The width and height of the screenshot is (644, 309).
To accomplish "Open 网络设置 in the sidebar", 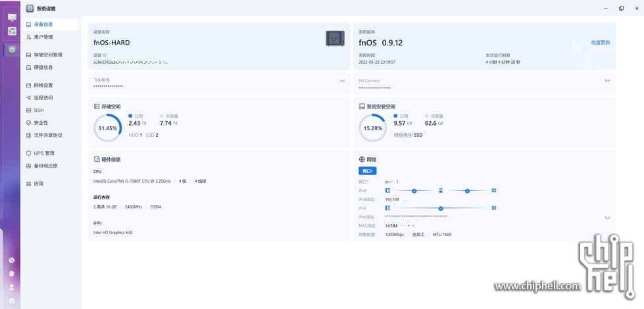I will point(51,85).
